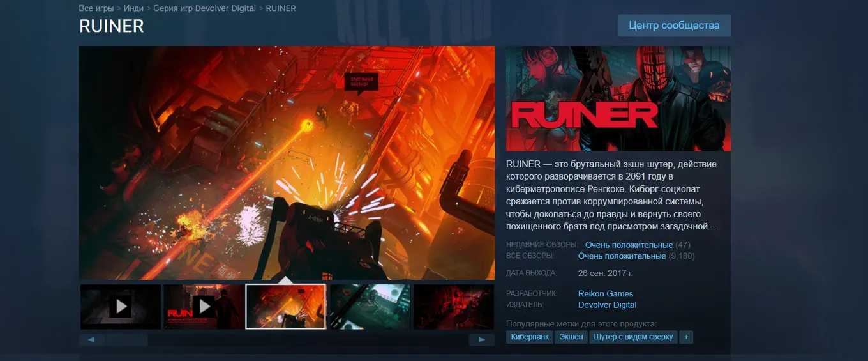Select the highlighted orange explosion screenshot thumbnail
Image resolution: width=868 pixels, height=361 pixels.
286,307
